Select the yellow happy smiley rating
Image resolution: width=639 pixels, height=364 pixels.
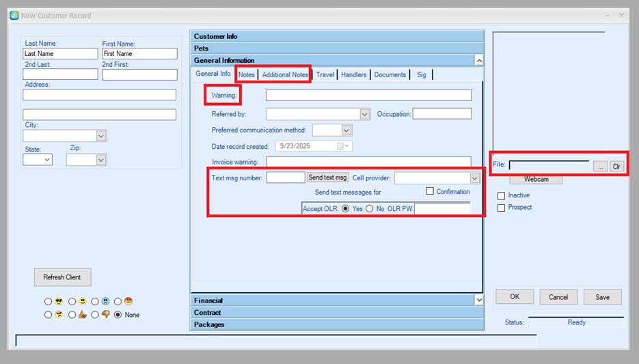(72, 301)
